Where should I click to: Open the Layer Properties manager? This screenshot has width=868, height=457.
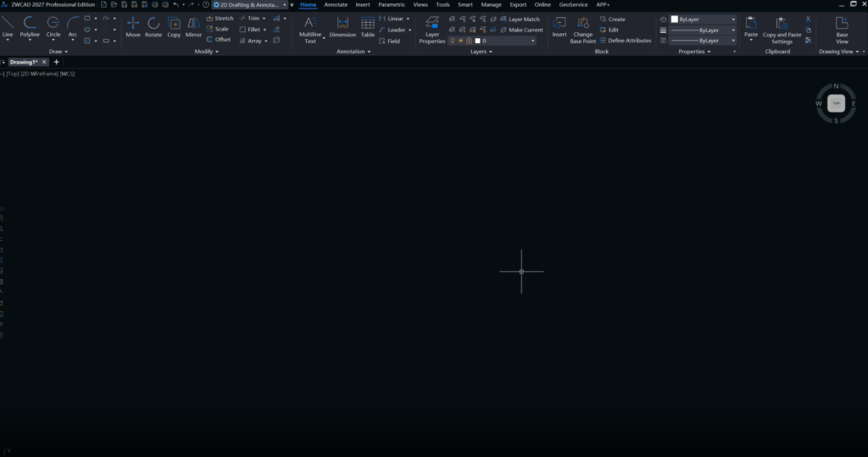pyautogui.click(x=431, y=30)
